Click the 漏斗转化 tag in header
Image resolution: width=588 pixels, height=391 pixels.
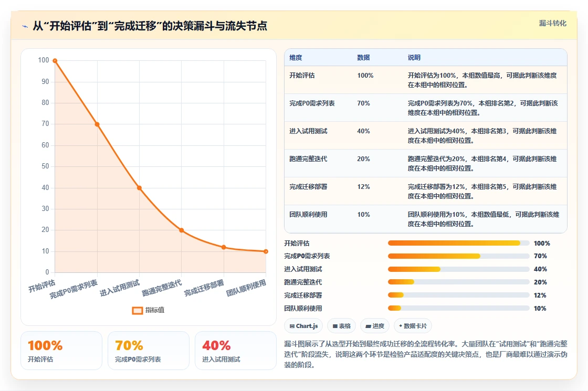click(553, 23)
